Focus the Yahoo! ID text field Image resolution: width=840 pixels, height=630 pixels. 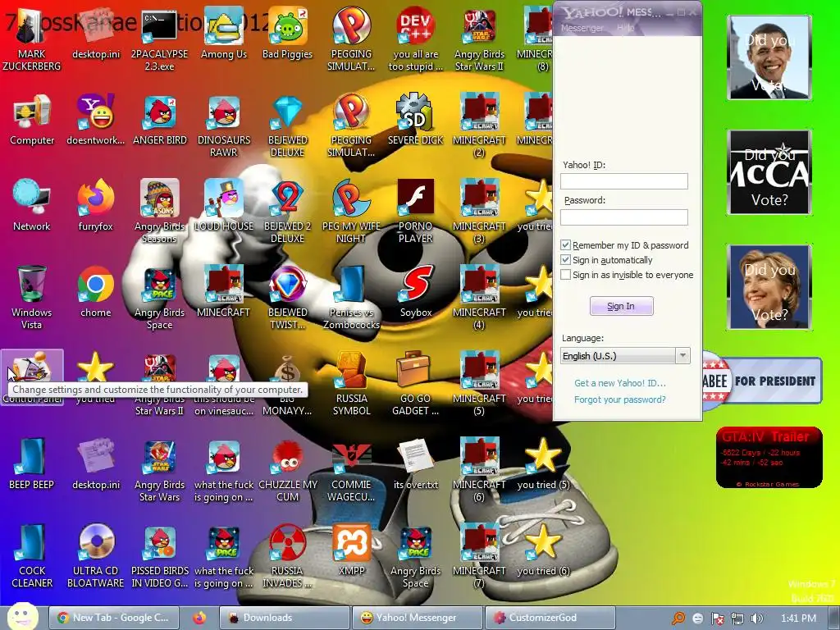[x=624, y=181]
